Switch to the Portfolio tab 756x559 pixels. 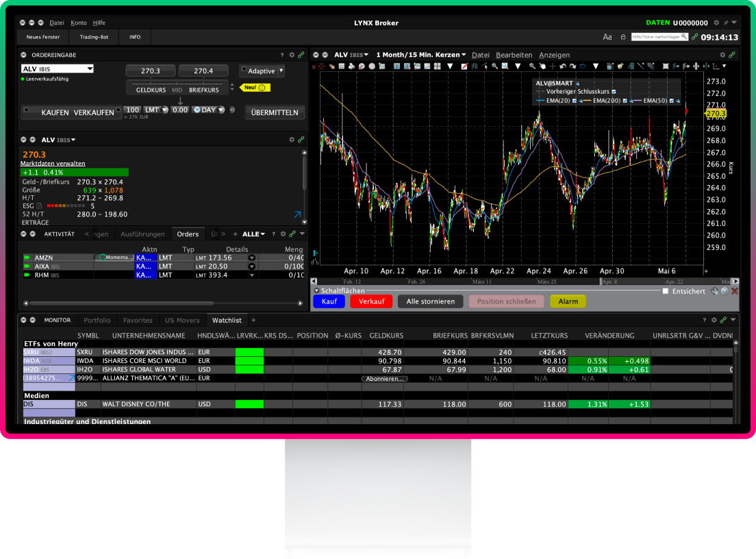(x=97, y=320)
